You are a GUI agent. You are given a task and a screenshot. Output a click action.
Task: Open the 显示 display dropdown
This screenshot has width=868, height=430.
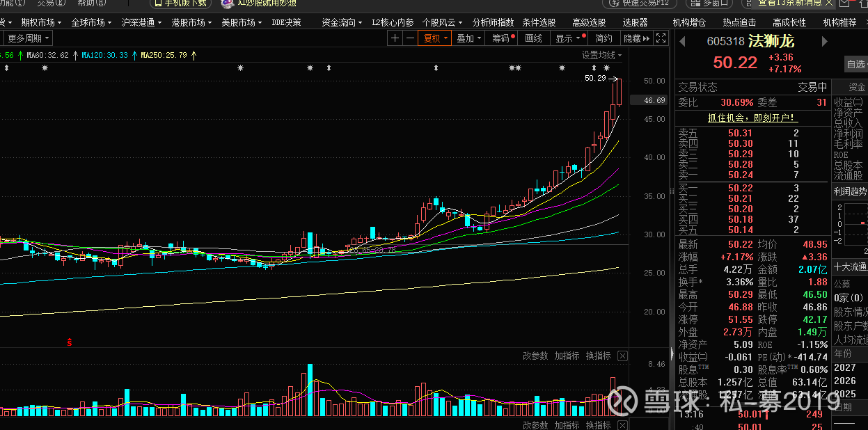coord(570,38)
